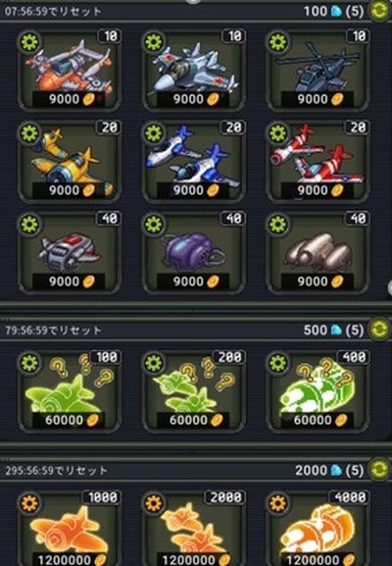Select the purple pod item costing 9000

(194, 252)
